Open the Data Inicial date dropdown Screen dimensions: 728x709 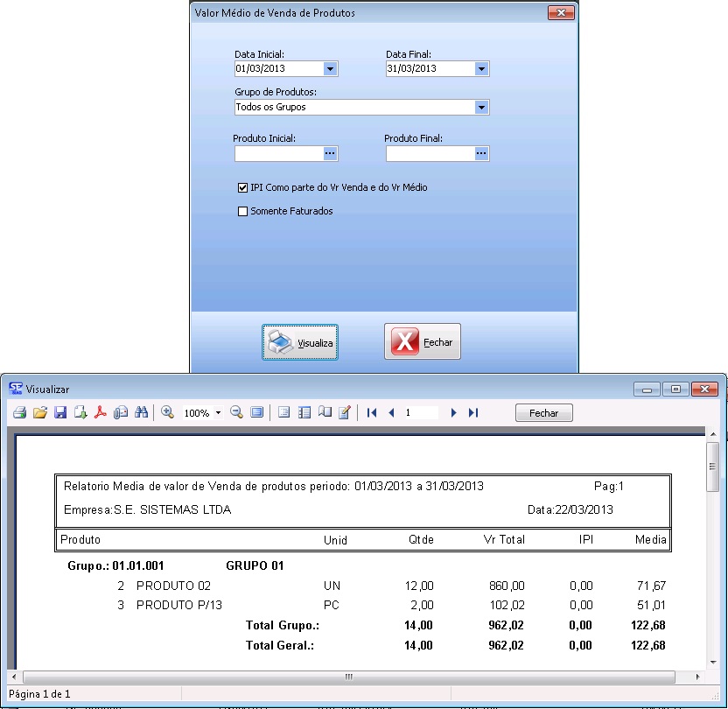(x=330, y=68)
